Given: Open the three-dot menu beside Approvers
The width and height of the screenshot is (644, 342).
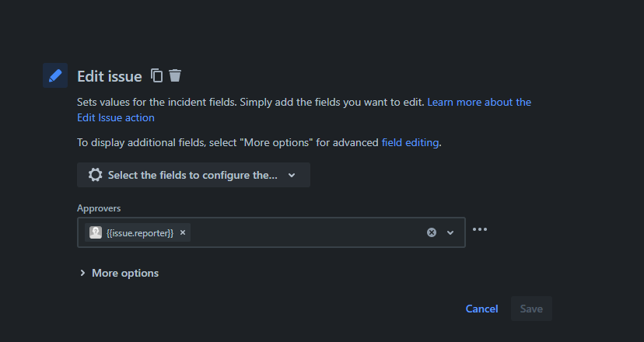Looking at the screenshot, I should (480, 229).
